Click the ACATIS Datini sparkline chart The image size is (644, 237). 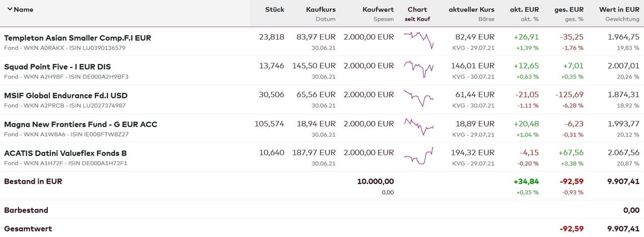(x=419, y=155)
